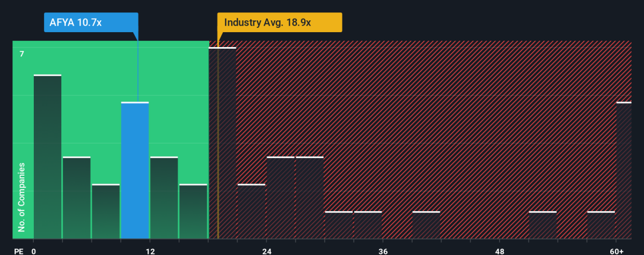Click the yellow industry average vertical line
644x255 pixels.
[218, 140]
